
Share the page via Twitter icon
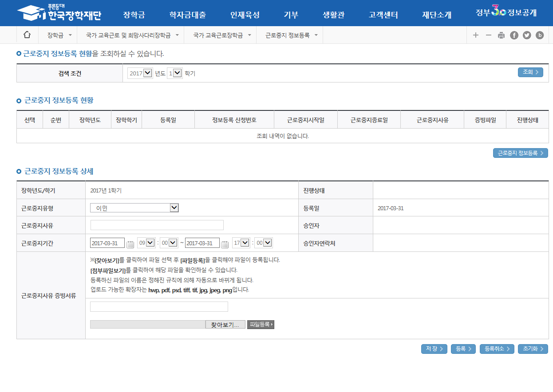(x=527, y=35)
